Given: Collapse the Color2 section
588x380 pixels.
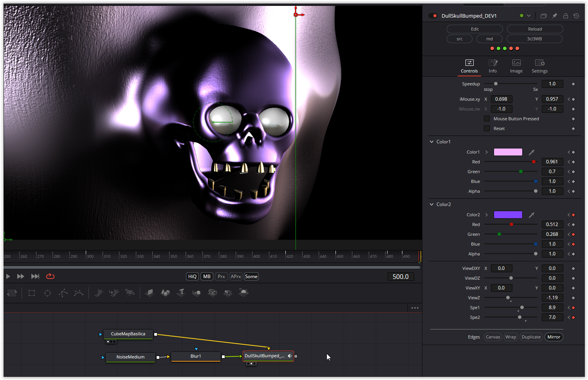Looking at the screenshot, I should 432,204.
